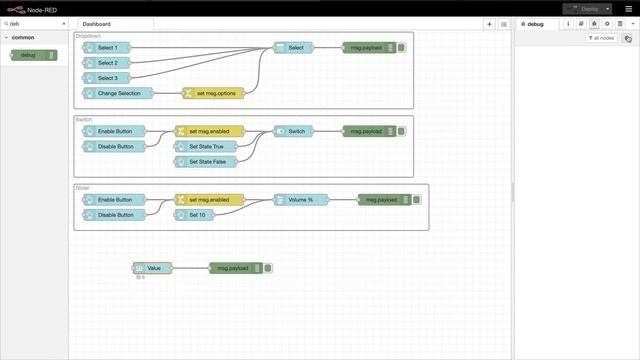Open the help book sidebar icon
The image size is (640, 360).
tap(581, 24)
